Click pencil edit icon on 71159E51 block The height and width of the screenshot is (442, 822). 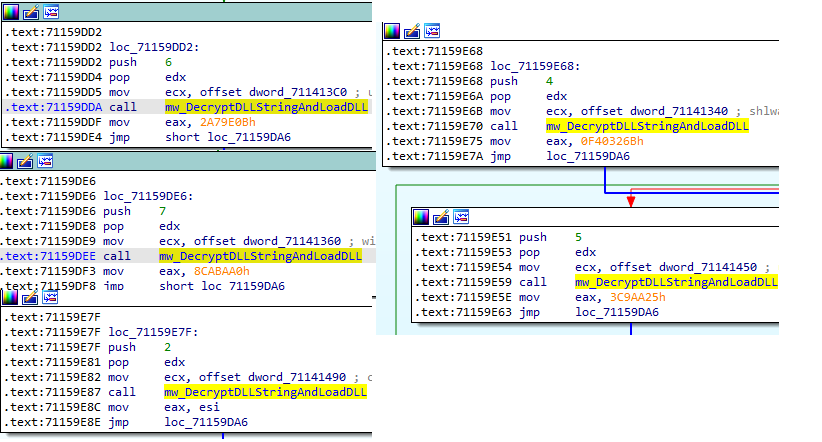pos(441,217)
